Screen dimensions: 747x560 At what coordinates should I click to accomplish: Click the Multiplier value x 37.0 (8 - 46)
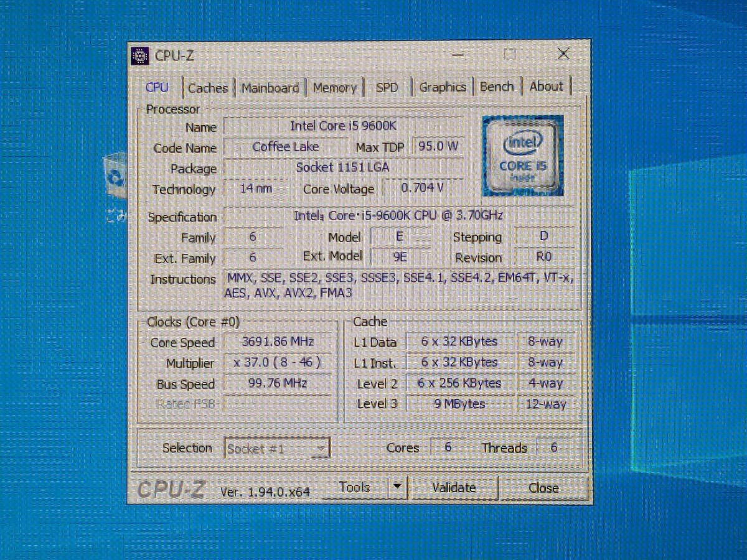(278, 363)
